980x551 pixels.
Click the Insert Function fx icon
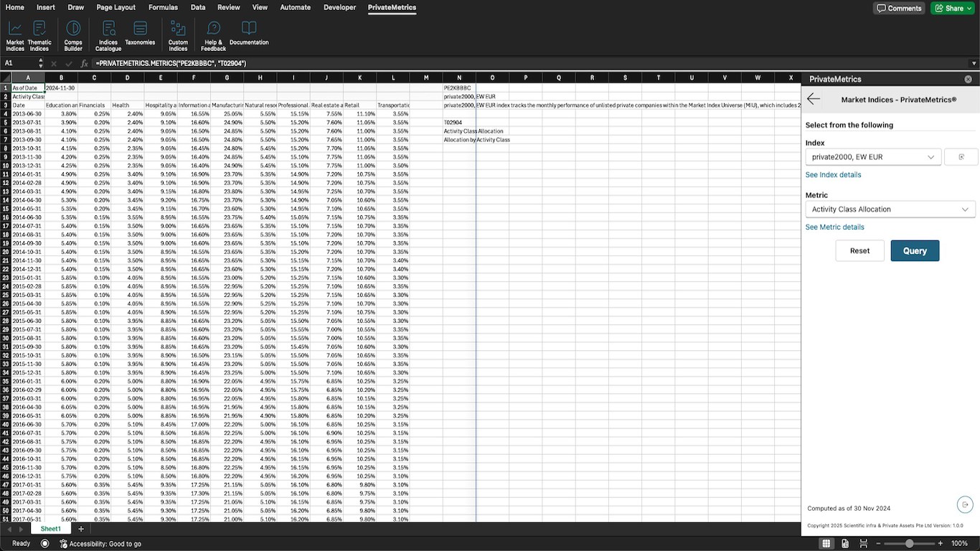click(84, 63)
